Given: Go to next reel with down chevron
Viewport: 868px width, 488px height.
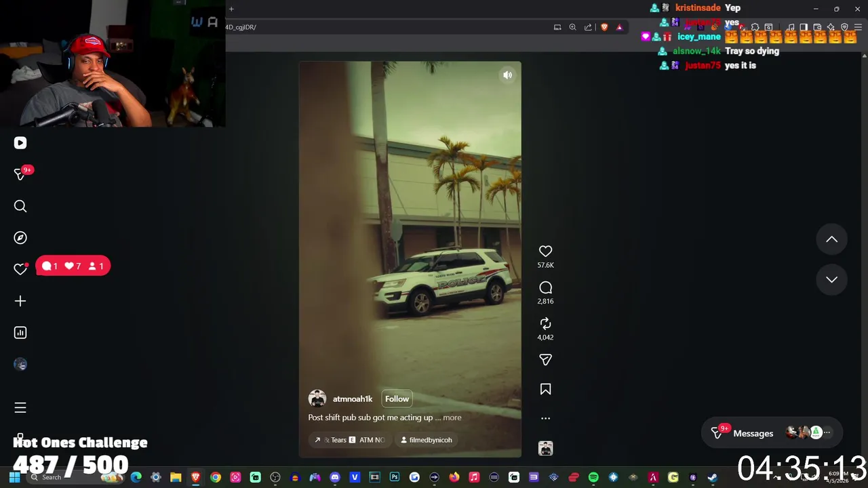Looking at the screenshot, I should (831, 279).
